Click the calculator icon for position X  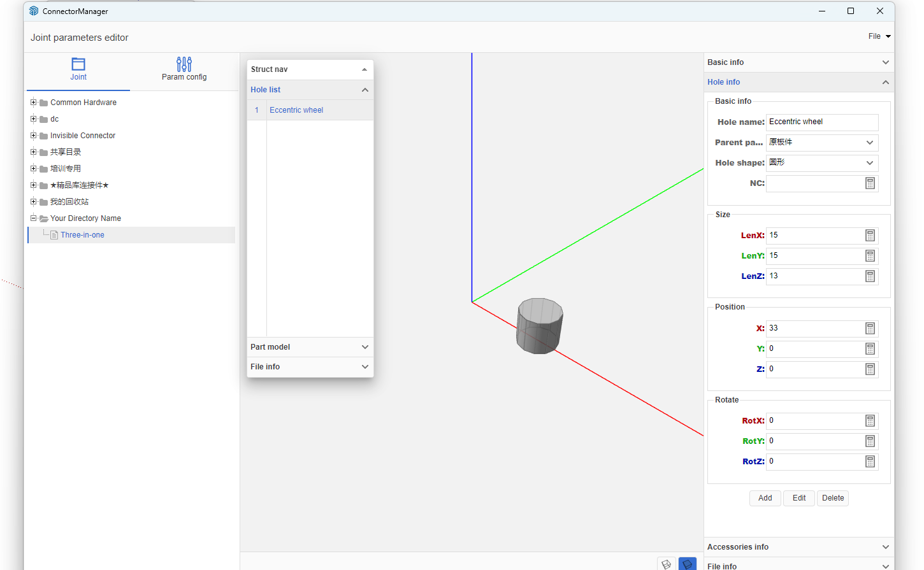coord(870,329)
